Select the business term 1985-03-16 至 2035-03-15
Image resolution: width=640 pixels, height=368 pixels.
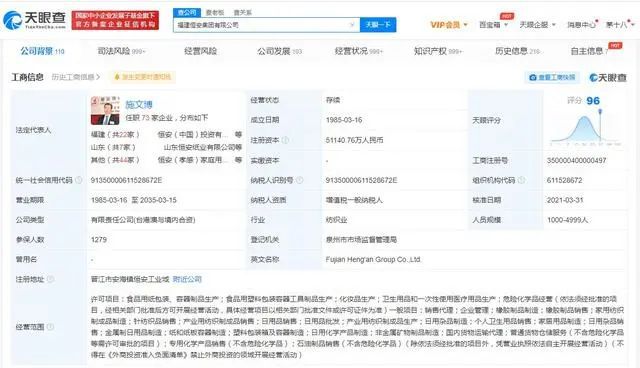[133, 200]
